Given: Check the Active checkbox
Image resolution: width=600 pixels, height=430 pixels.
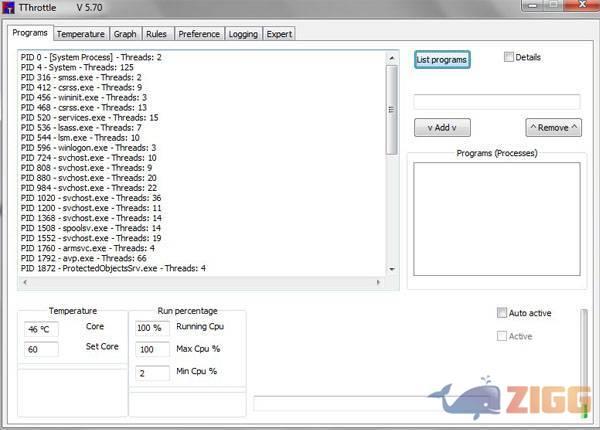Looking at the screenshot, I should 502,336.
